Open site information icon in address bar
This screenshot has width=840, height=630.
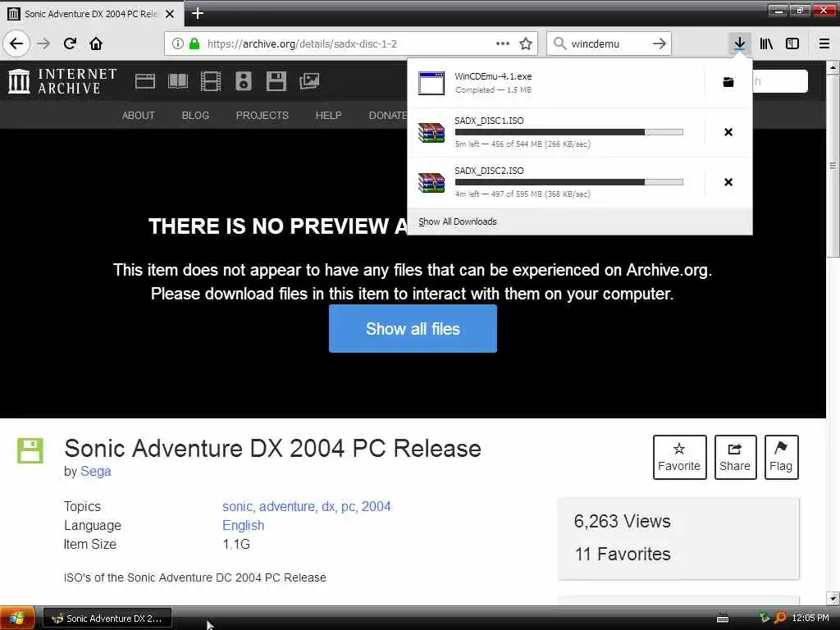pos(177,44)
